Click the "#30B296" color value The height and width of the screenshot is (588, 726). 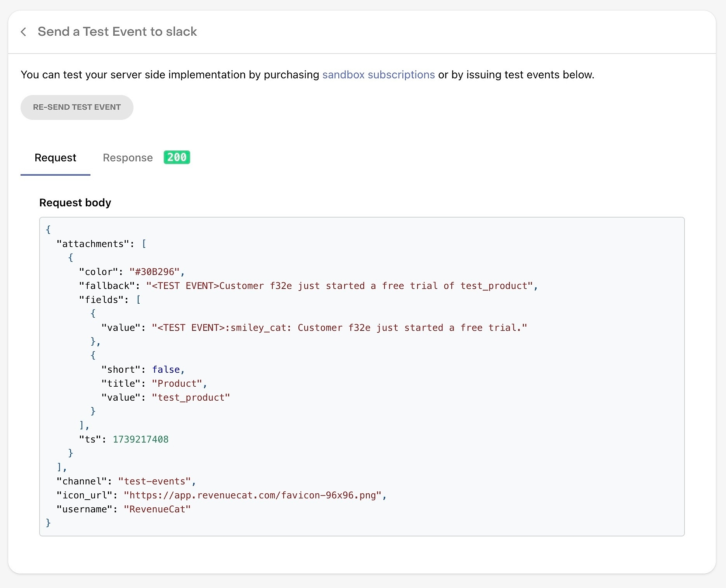click(x=154, y=272)
